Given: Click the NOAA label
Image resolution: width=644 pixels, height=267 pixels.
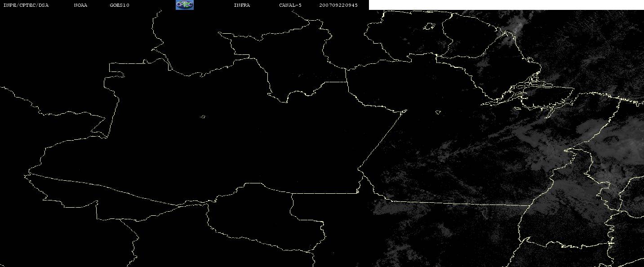Looking at the screenshot, I should [81, 5].
